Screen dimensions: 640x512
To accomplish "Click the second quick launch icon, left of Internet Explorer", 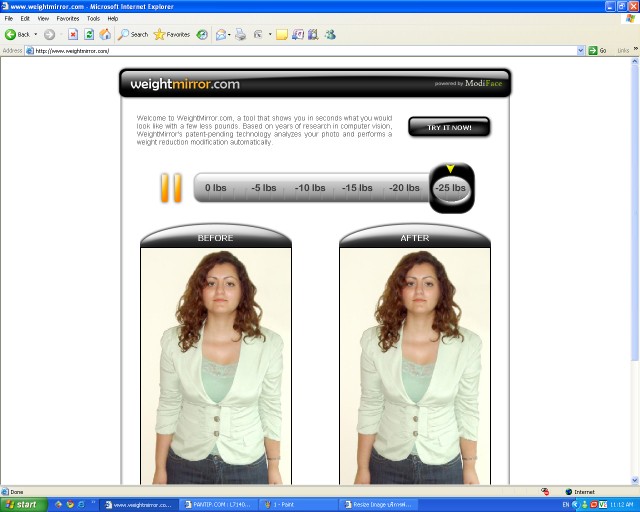I will (70, 505).
